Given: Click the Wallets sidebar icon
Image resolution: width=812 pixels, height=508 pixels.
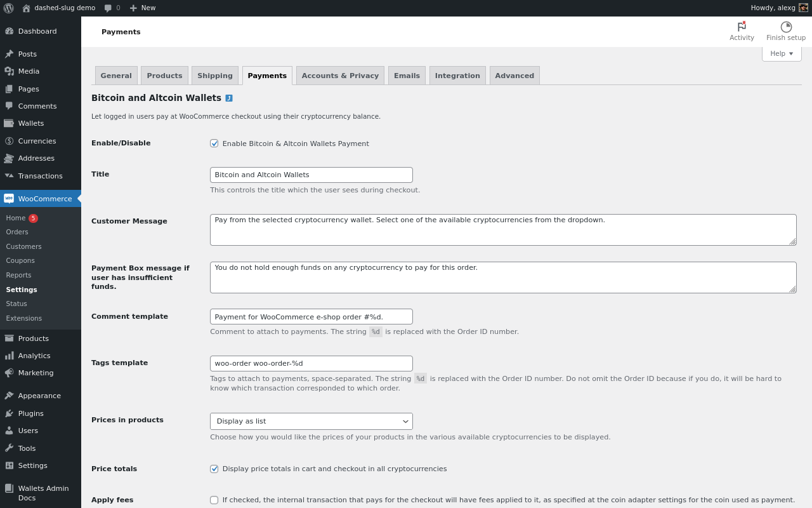Looking at the screenshot, I should (x=9, y=123).
